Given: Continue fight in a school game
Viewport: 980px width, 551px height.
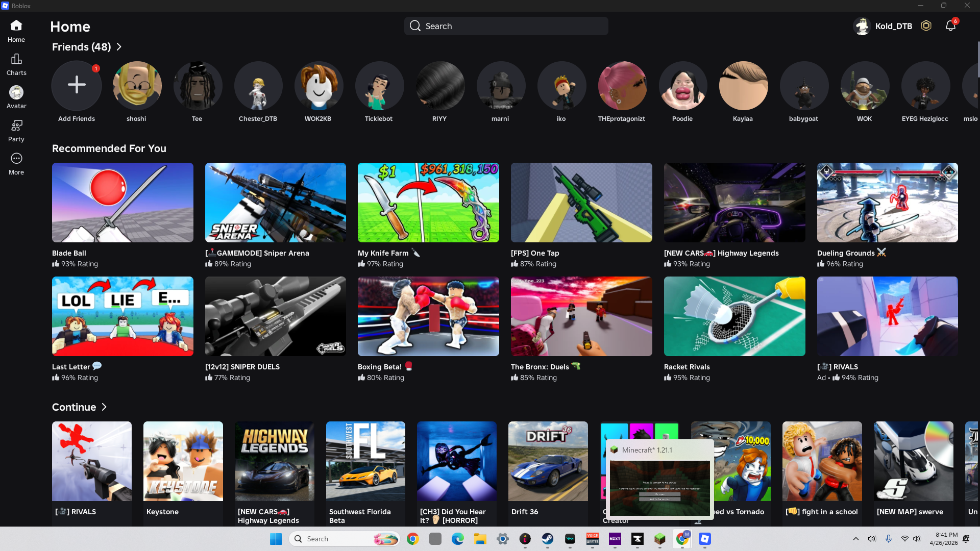Looking at the screenshot, I should pyautogui.click(x=822, y=461).
